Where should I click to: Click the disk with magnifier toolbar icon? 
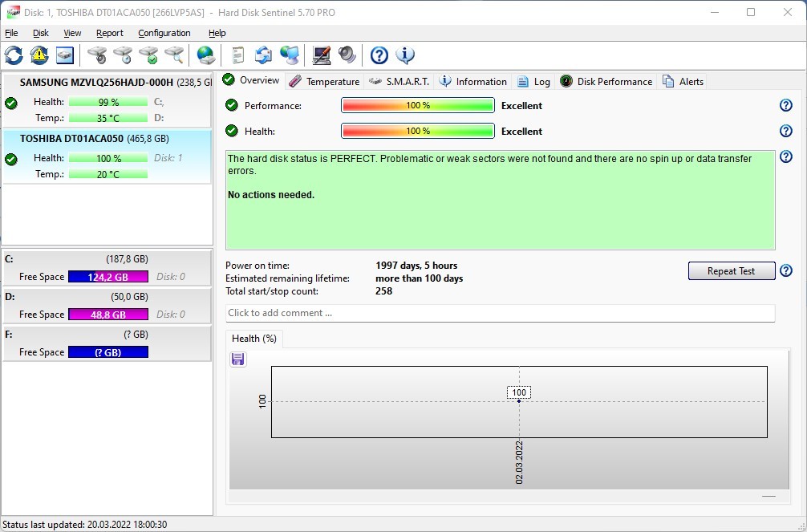coord(174,55)
